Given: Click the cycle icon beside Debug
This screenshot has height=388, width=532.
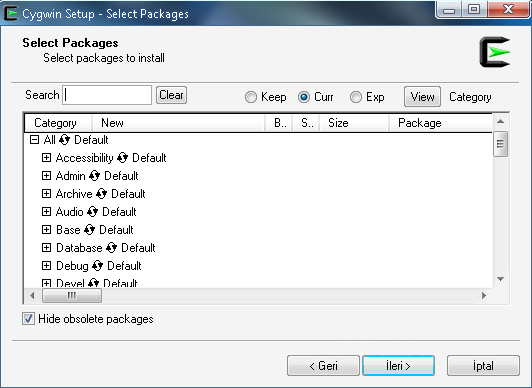Looking at the screenshot, I should pyautogui.click(x=97, y=266).
